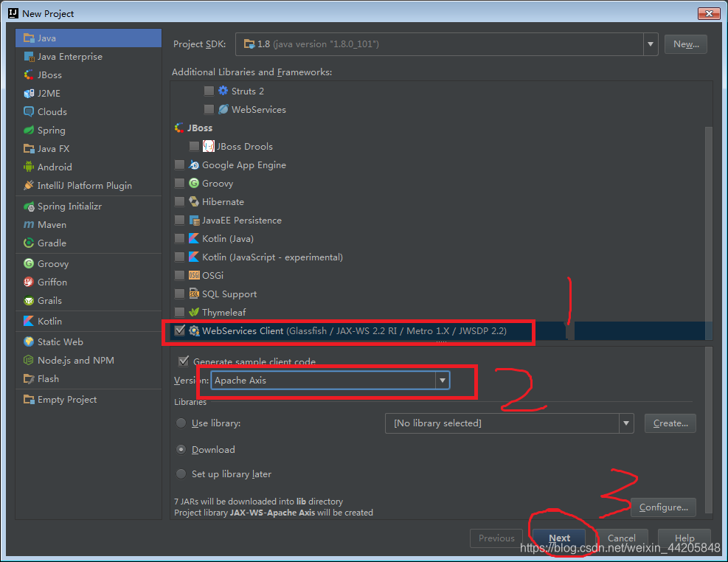Click the frameworks list vertical scrollbar
728x562 pixels.
tap(709, 232)
